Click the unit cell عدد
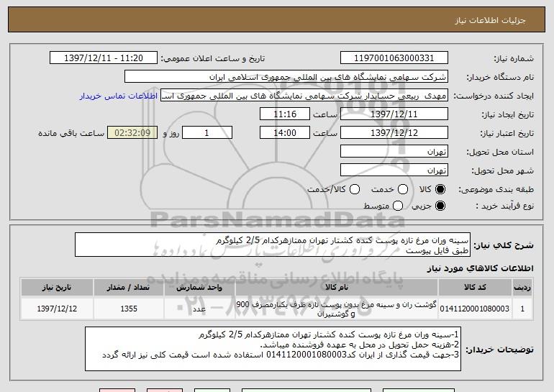The image size is (554, 392). [x=199, y=309]
